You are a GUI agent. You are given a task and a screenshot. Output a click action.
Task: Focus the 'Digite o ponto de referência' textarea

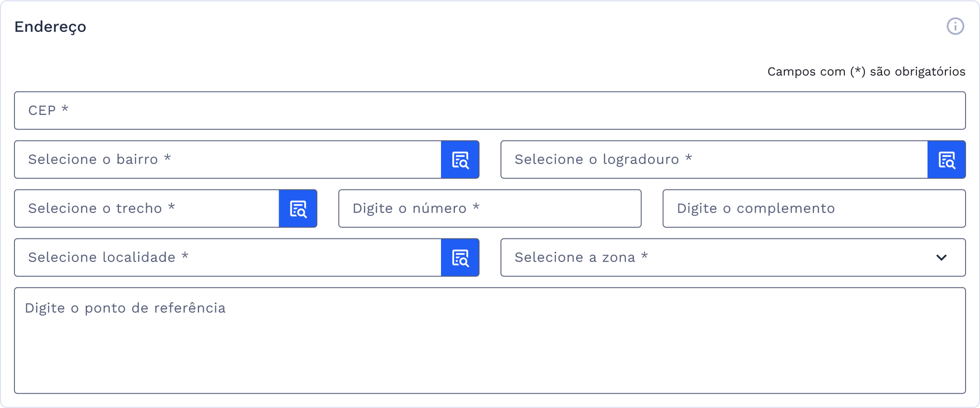pos(490,341)
